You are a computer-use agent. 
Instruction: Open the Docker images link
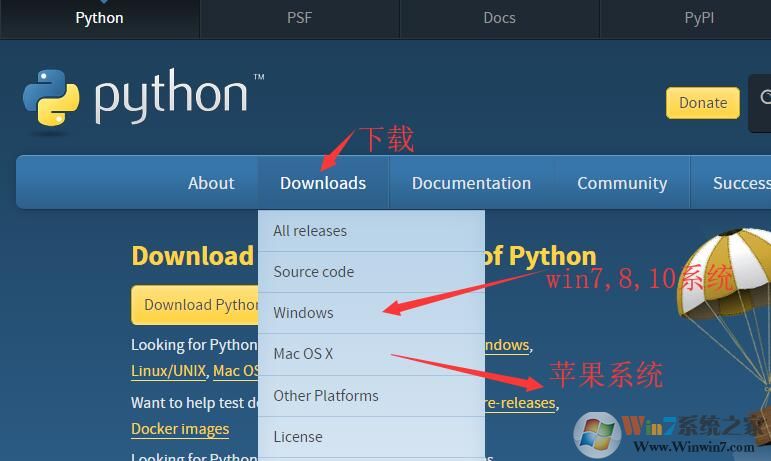pos(180,429)
